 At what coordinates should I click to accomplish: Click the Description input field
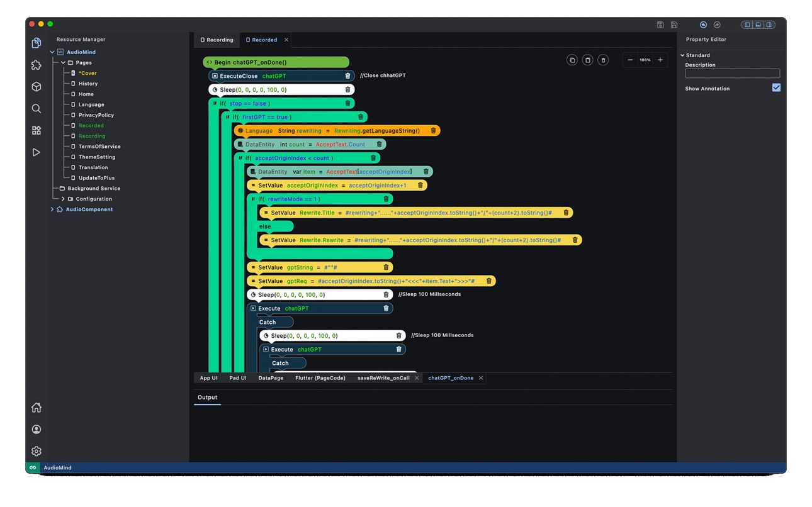[x=732, y=74]
